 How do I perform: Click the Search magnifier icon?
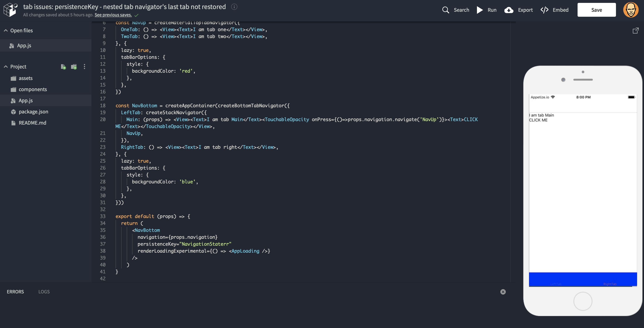(445, 10)
